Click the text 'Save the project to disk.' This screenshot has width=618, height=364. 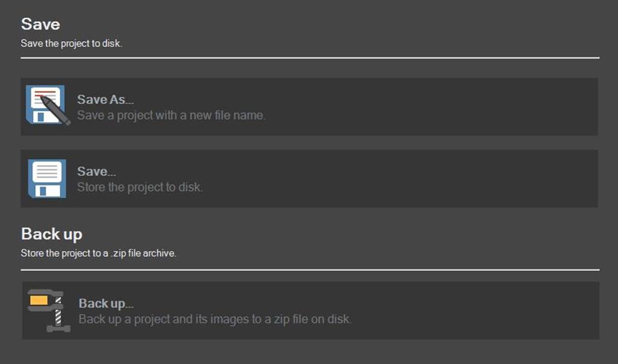[71, 43]
